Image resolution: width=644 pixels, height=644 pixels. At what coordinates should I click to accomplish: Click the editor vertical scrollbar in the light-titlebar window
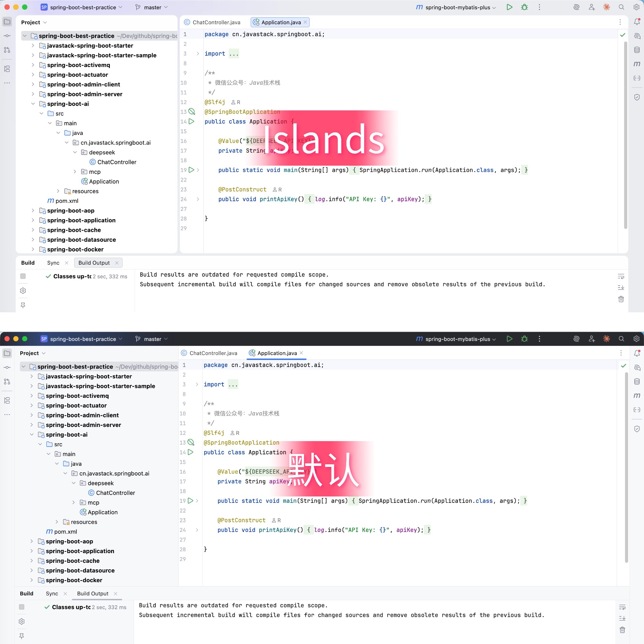625,133
